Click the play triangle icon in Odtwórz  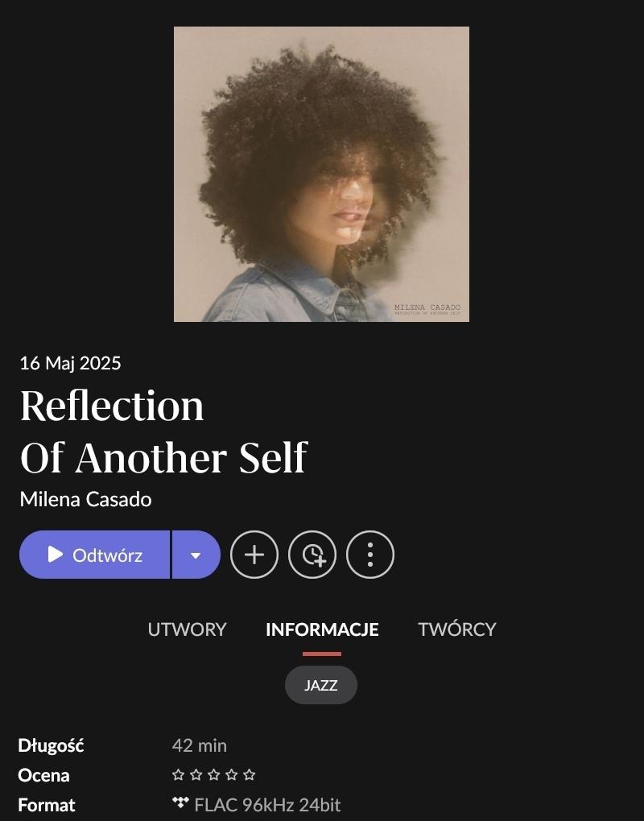tap(55, 554)
